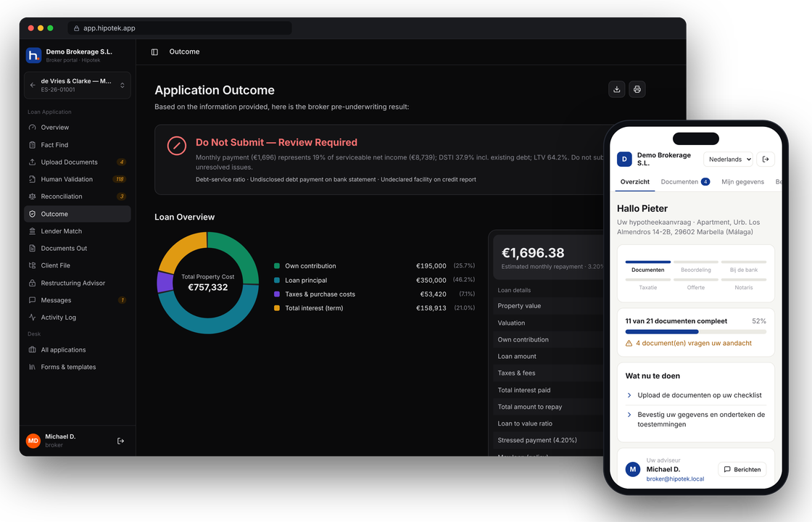Open Human Validation in the sidebar
Image resolution: width=812 pixels, height=522 pixels.
tap(77, 179)
